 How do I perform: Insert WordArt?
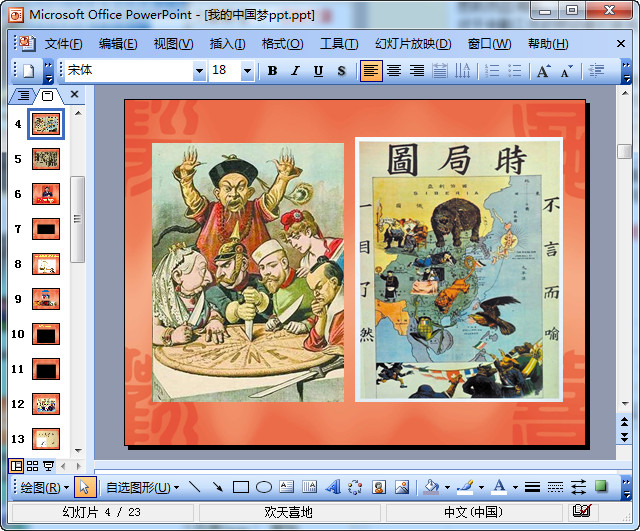tap(333, 487)
